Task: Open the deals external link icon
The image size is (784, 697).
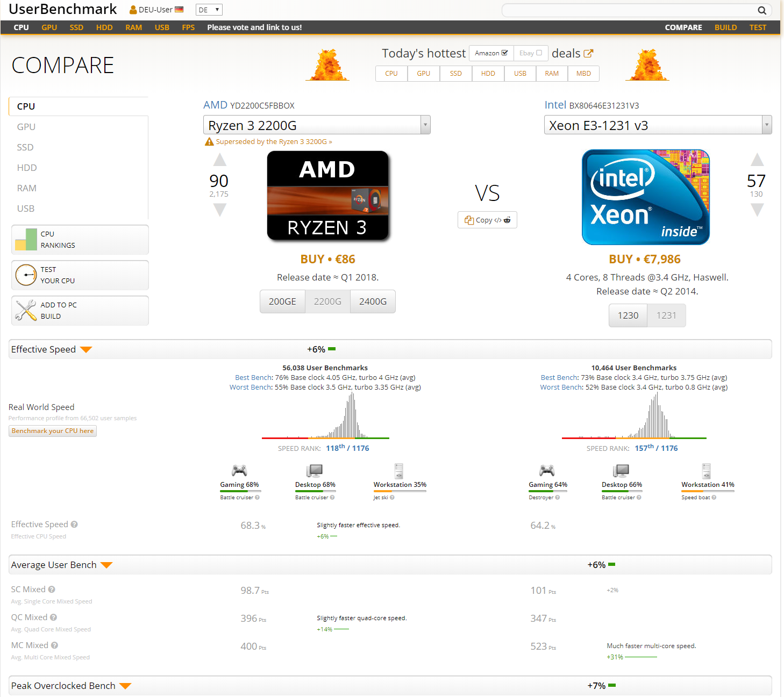Action: [588, 53]
